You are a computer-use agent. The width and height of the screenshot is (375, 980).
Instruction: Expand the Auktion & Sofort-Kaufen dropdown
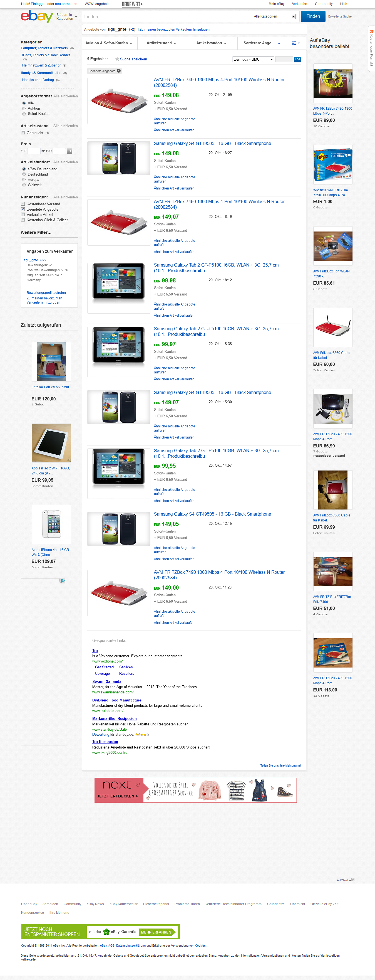pos(109,43)
